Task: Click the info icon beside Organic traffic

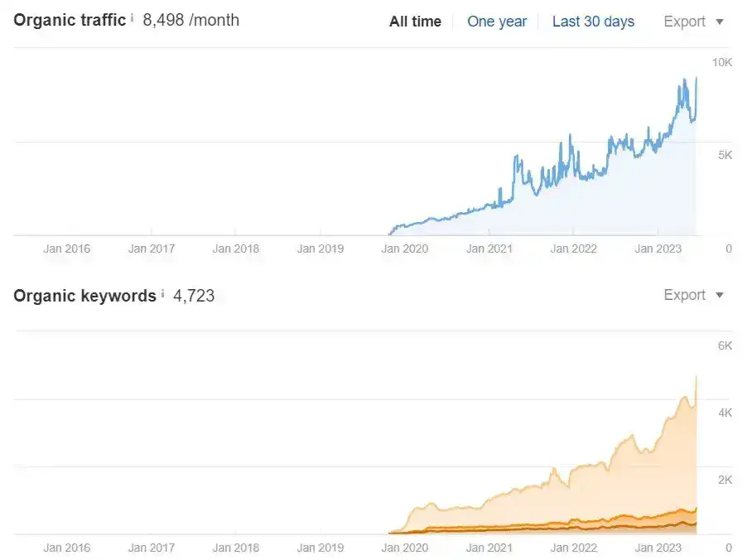Action: (x=133, y=18)
